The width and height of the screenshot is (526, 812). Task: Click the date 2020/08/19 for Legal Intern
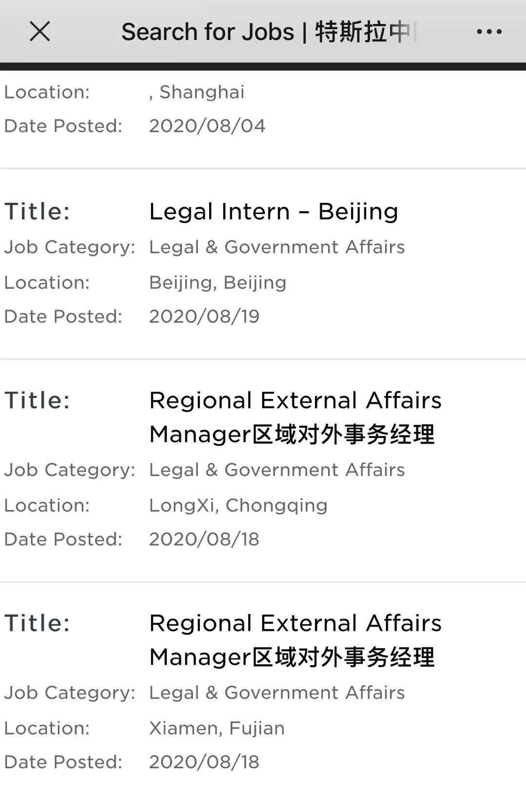click(x=204, y=316)
